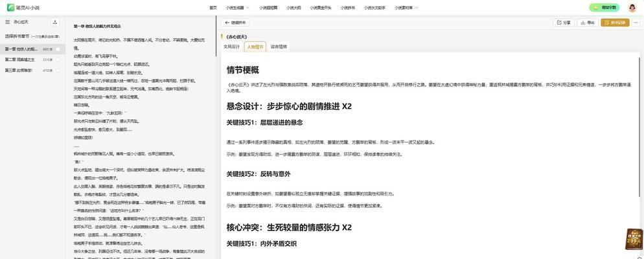Screen dimensions: 644x259
Task: Switch to the 人物情节 tab
Action: tap(255, 47)
